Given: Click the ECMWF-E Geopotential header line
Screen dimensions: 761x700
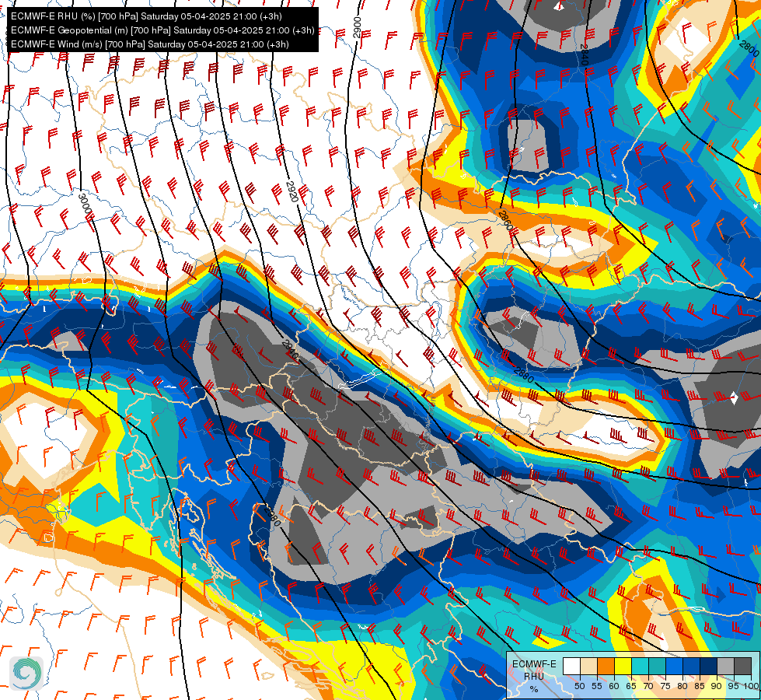Looking at the screenshot, I should pyautogui.click(x=162, y=30).
